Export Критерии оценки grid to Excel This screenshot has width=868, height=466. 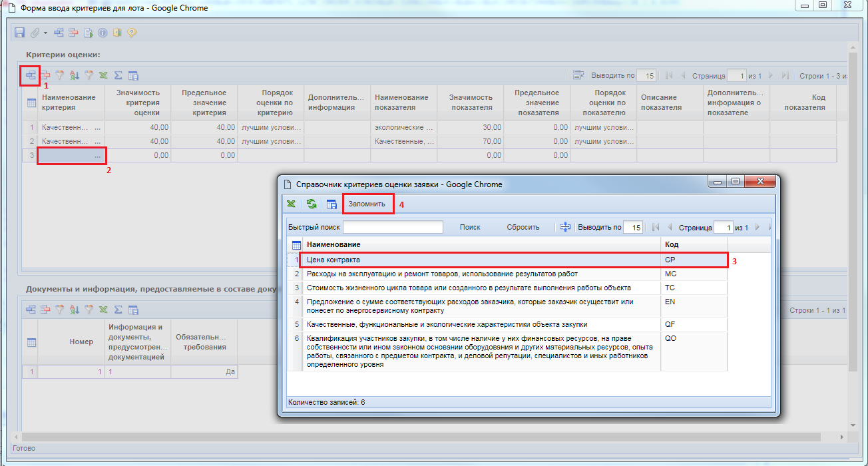tap(103, 75)
